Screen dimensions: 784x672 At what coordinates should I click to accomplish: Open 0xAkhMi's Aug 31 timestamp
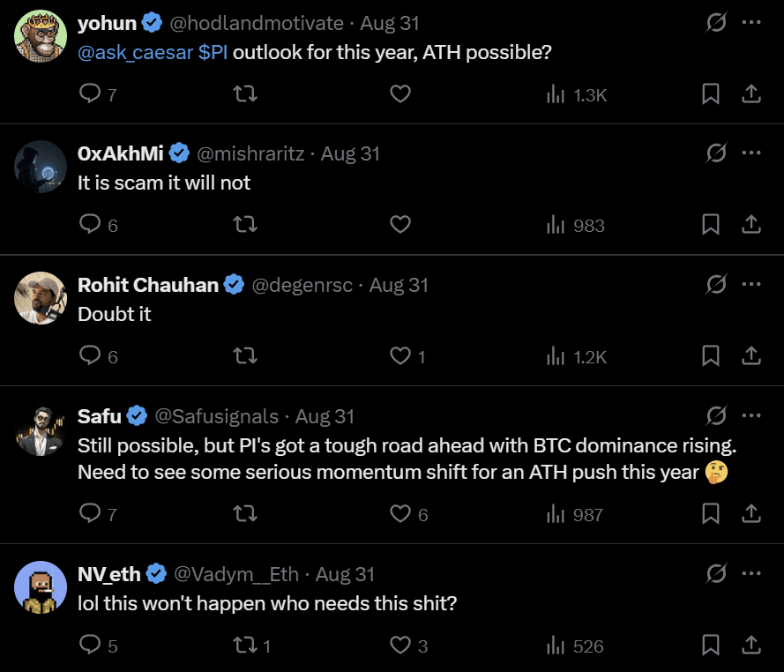point(350,153)
